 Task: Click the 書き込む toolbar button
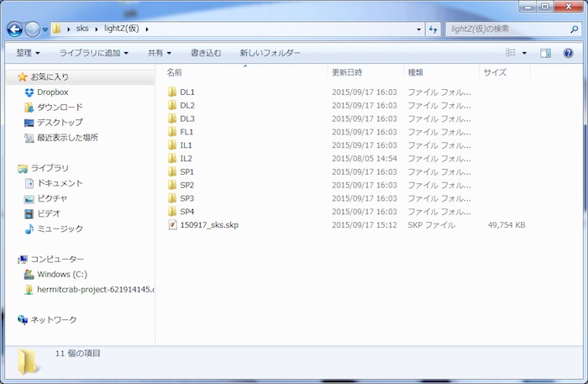pyautogui.click(x=206, y=53)
